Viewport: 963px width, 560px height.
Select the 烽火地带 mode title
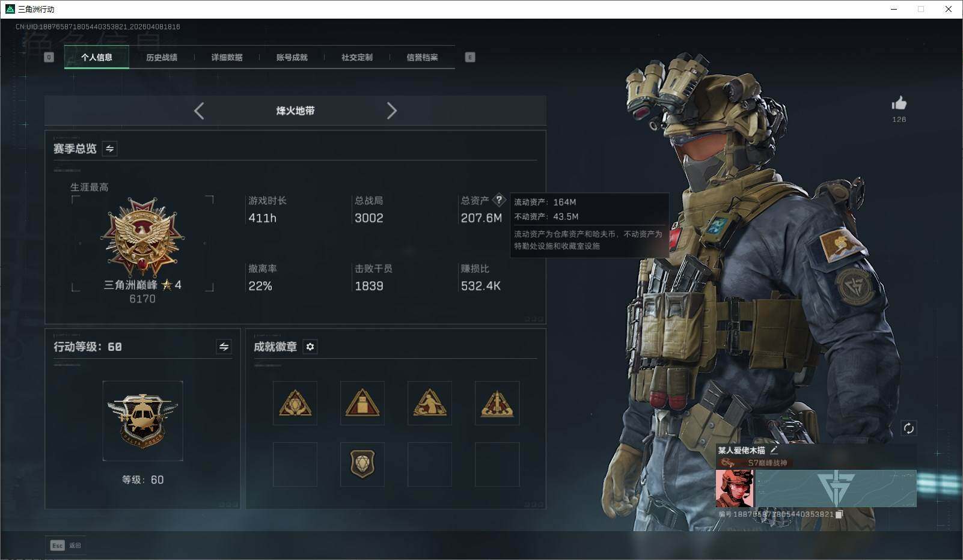(295, 111)
